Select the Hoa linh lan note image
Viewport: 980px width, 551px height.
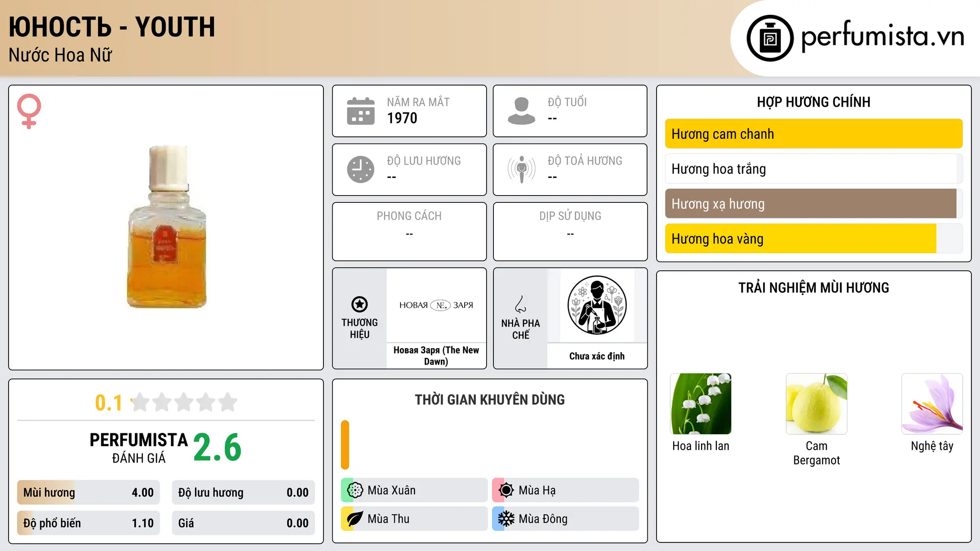701,404
